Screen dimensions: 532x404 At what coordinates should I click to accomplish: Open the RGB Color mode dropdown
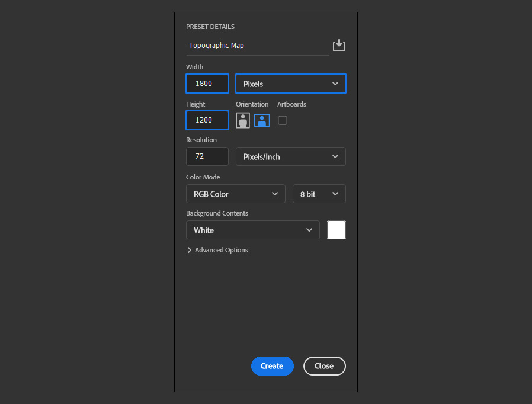[x=235, y=194]
